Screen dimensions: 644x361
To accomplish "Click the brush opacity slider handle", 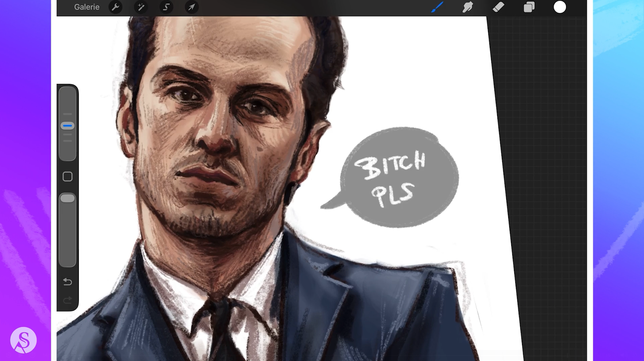I will pos(67,199).
